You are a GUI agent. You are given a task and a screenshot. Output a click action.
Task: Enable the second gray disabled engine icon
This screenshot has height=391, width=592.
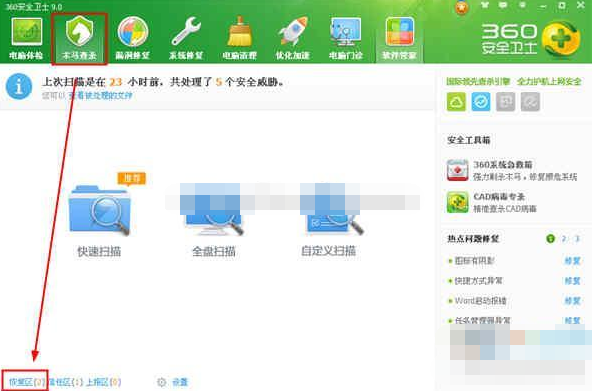[530, 102]
